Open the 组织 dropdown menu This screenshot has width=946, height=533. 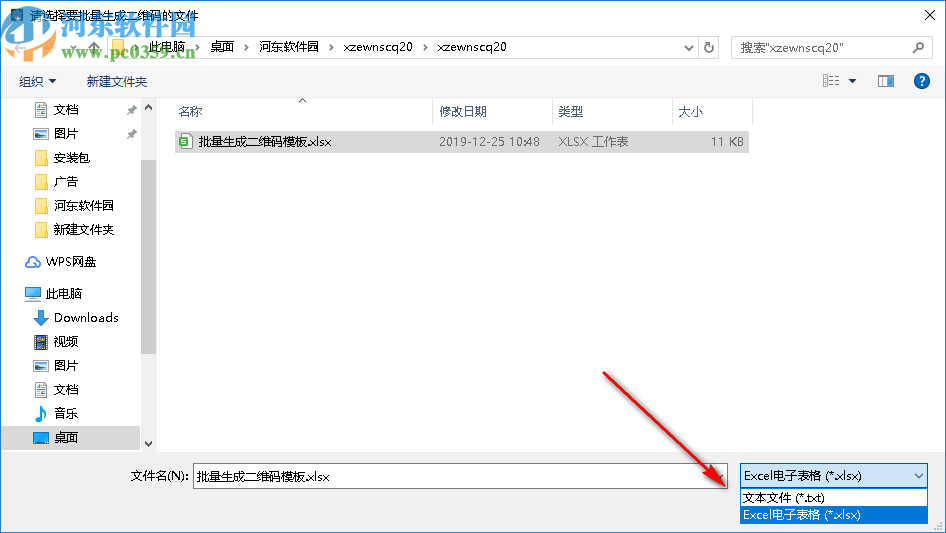pyautogui.click(x=37, y=81)
